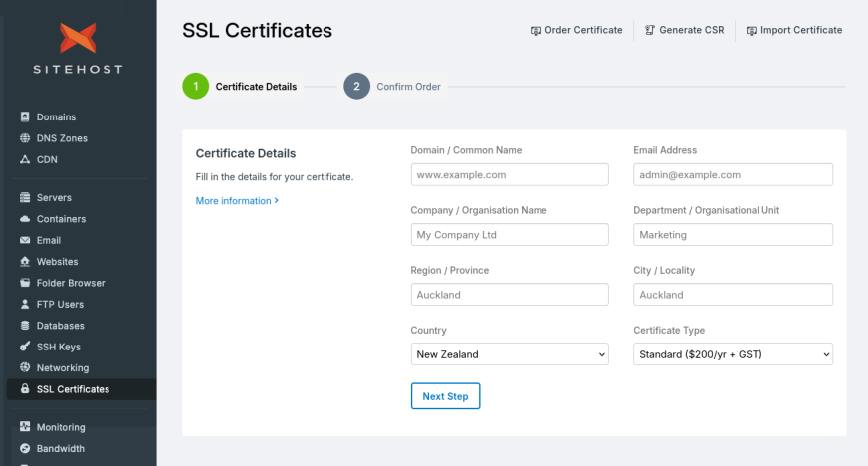Open Import Certificate action

(793, 30)
